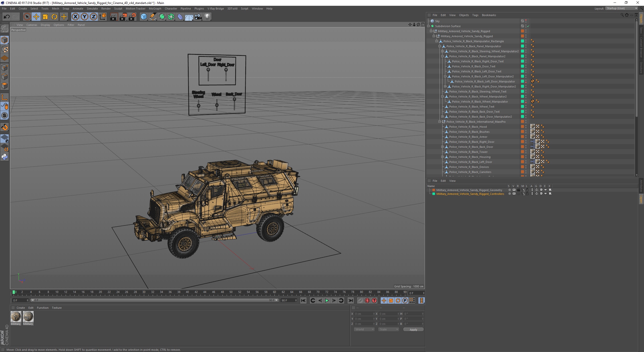
Task: Open the array/modeling objects icon
Action: click(171, 17)
